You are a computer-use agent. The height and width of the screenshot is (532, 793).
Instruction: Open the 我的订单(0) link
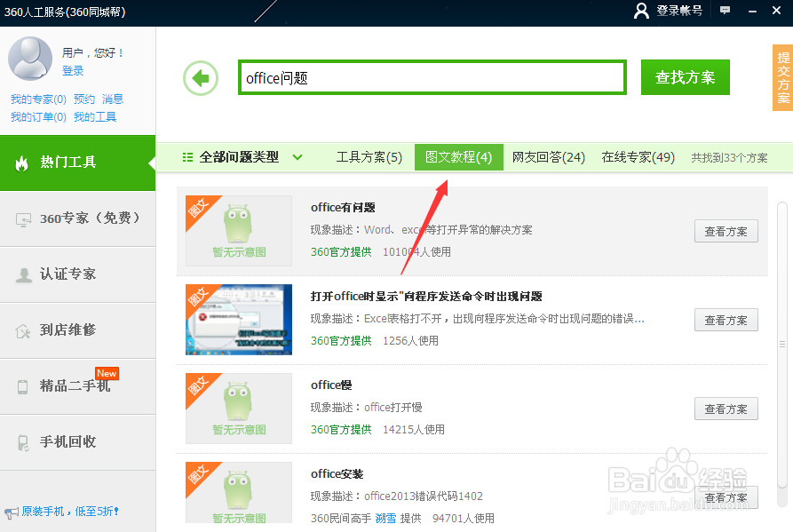click(x=38, y=117)
